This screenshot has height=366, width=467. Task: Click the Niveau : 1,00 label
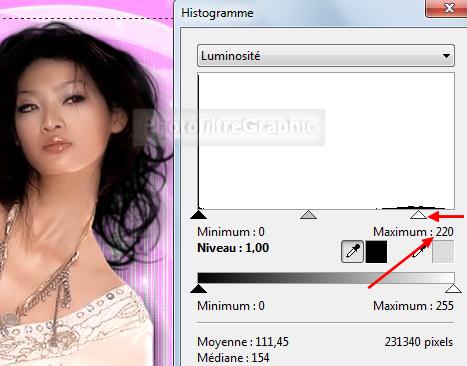pos(233,248)
